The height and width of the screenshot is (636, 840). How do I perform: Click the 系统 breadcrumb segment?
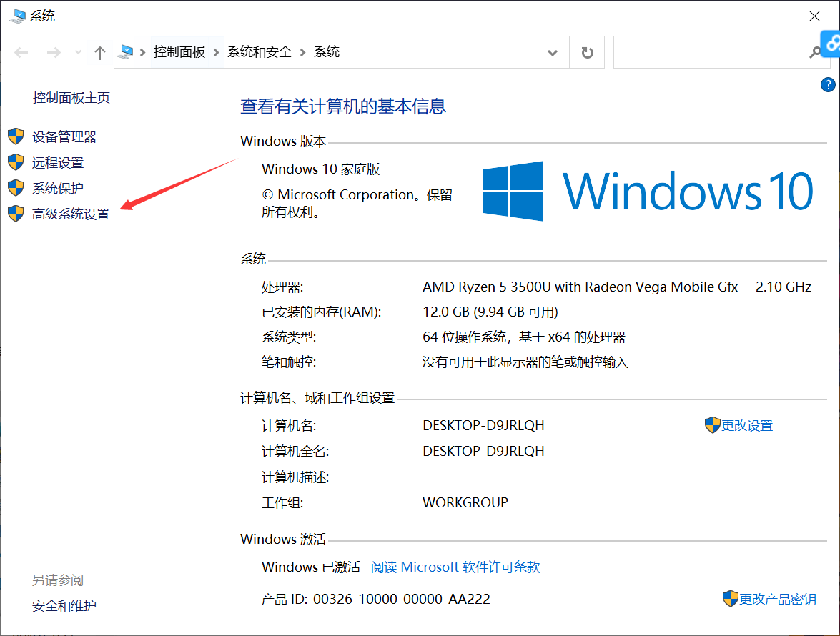327,52
